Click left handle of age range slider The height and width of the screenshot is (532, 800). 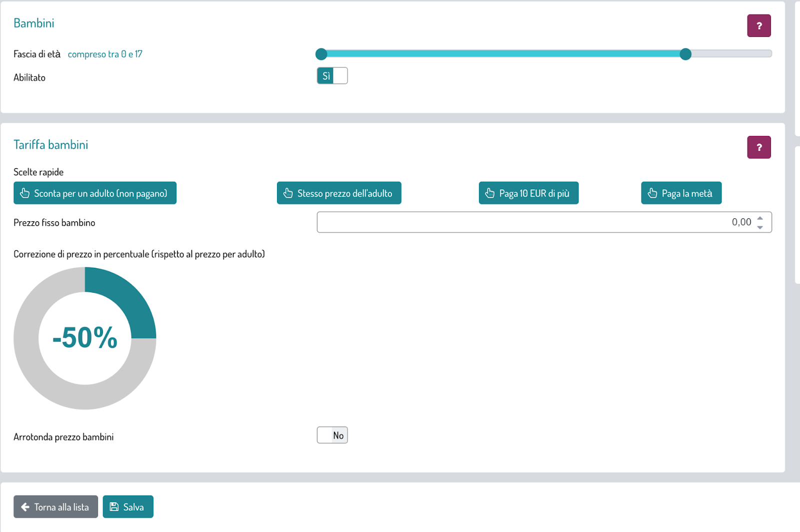coord(321,54)
